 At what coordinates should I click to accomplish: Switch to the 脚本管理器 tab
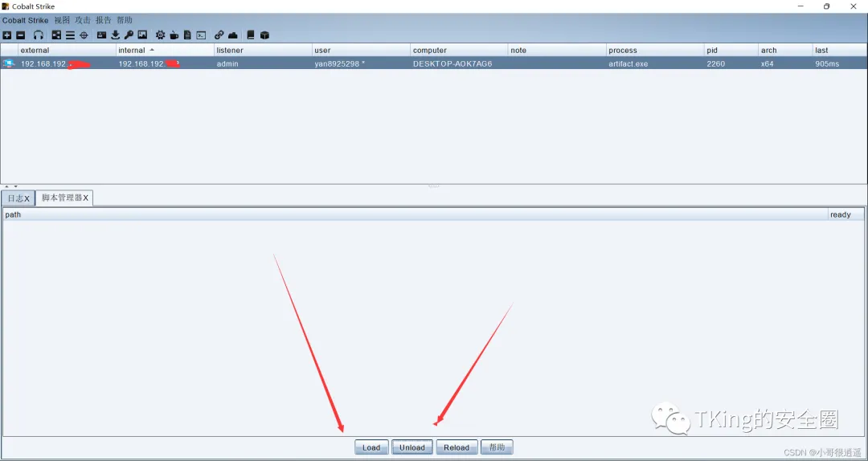(x=64, y=198)
